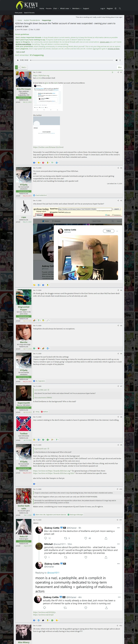138x644 pixels.
Task: Open Toolbox's user profile name
Action: (x=24, y=434)
